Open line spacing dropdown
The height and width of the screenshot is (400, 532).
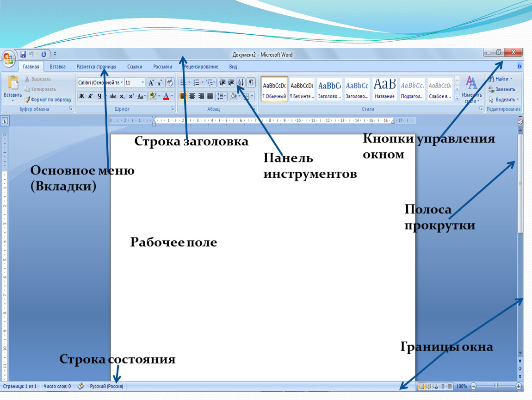(x=222, y=96)
